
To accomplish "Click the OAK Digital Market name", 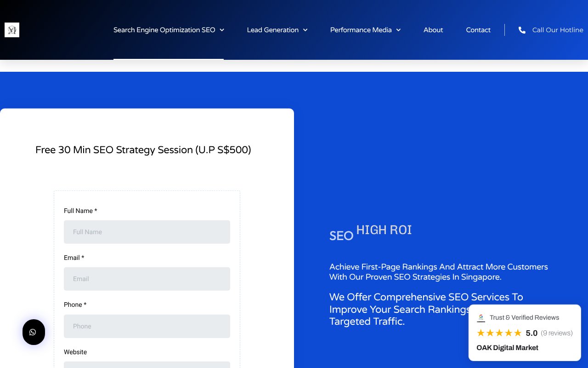I will tap(507, 348).
